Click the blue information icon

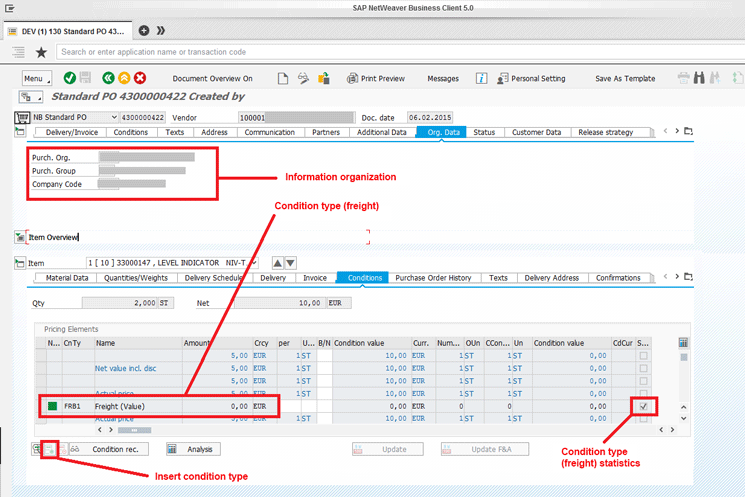coord(481,78)
